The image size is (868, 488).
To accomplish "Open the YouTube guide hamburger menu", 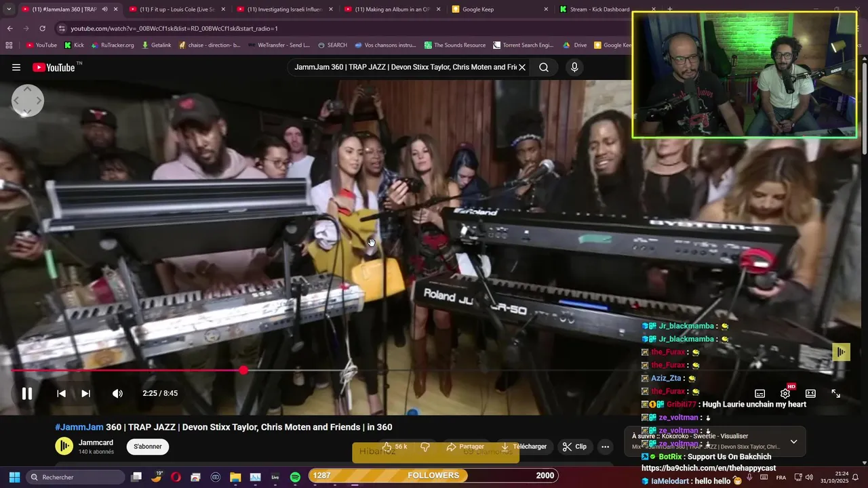I will tap(16, 67).
